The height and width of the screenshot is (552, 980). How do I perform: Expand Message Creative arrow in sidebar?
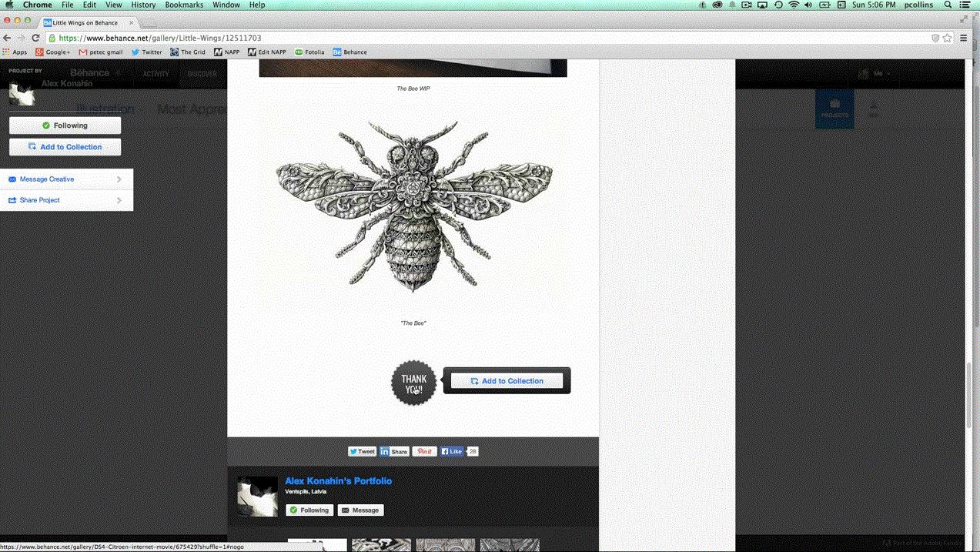coord(119,179)
